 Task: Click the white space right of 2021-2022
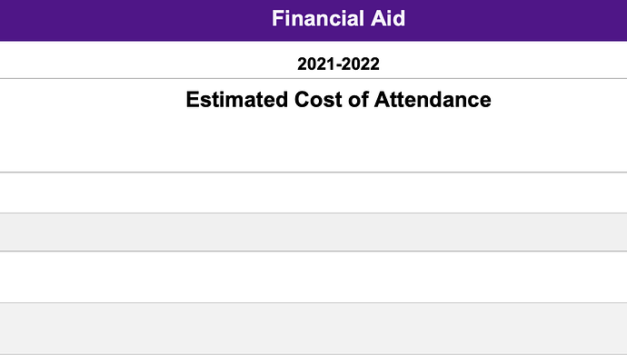pyautogui.click(x=503, y=60)
